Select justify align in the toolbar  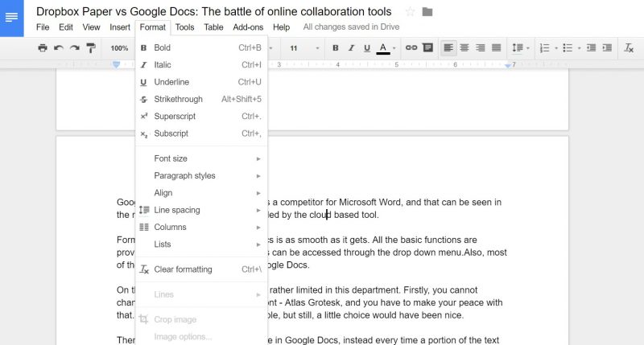coord(497,48)
